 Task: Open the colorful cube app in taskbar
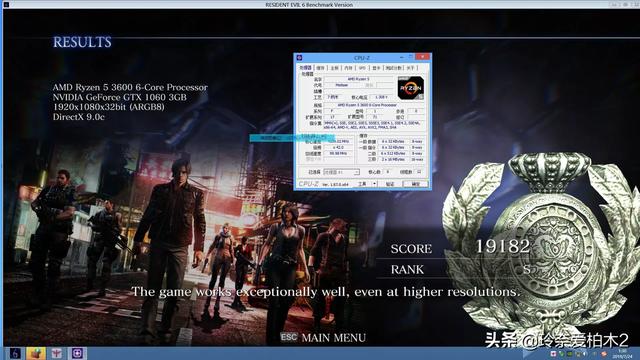click(36, 353)
